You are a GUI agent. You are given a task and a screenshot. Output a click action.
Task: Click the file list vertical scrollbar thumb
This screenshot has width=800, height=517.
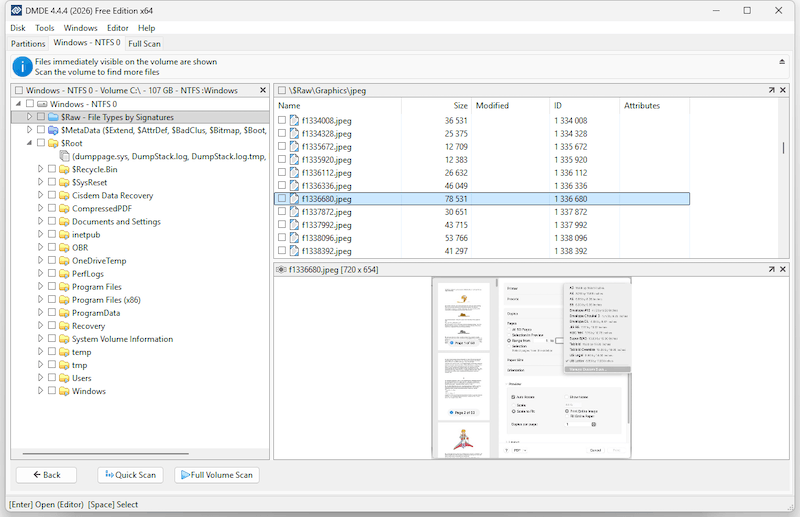click(x=783, y=147)
